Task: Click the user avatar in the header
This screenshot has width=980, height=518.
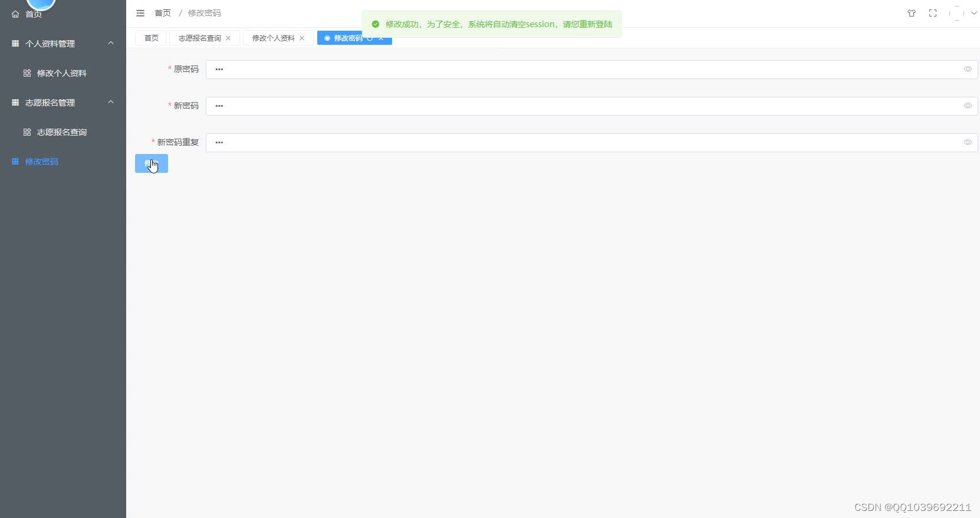Action: click(956, 13)
